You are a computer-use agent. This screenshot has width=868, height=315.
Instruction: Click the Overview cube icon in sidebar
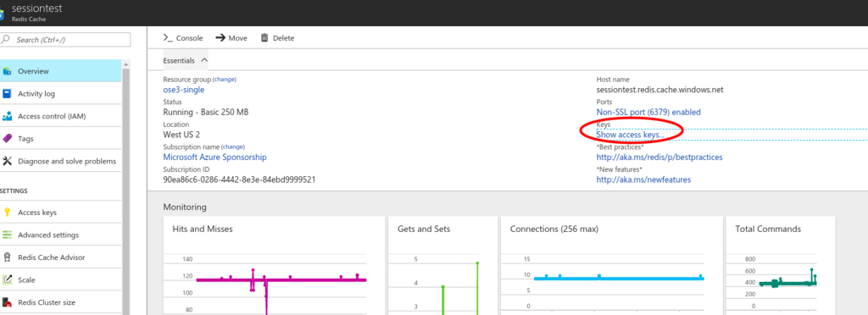[x=7, y=71]
